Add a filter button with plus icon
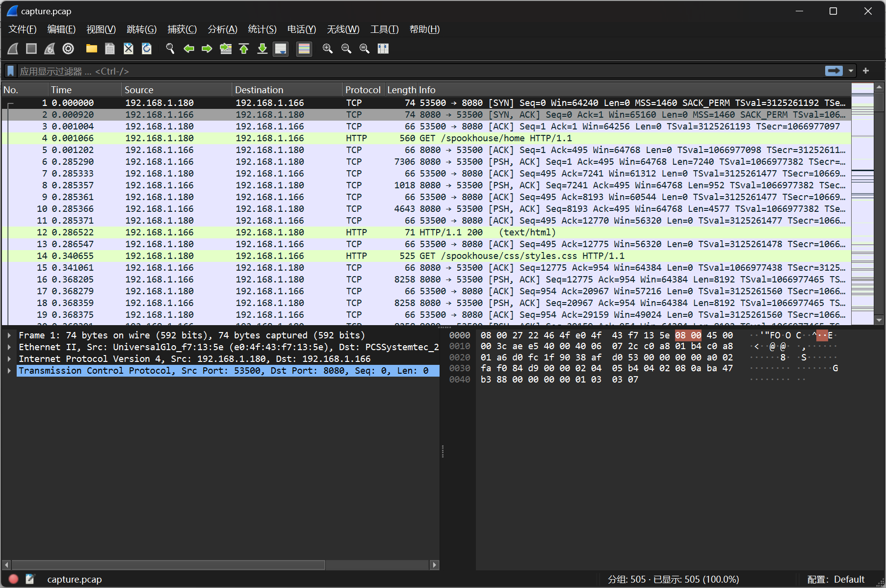This screenshot has height=588, width=886. pos(866,71)
